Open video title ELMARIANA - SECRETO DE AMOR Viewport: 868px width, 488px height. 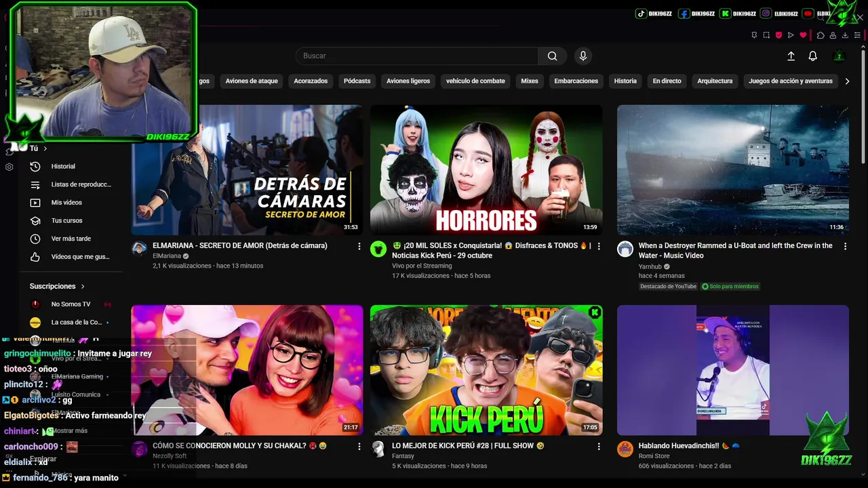coord(240,246)
